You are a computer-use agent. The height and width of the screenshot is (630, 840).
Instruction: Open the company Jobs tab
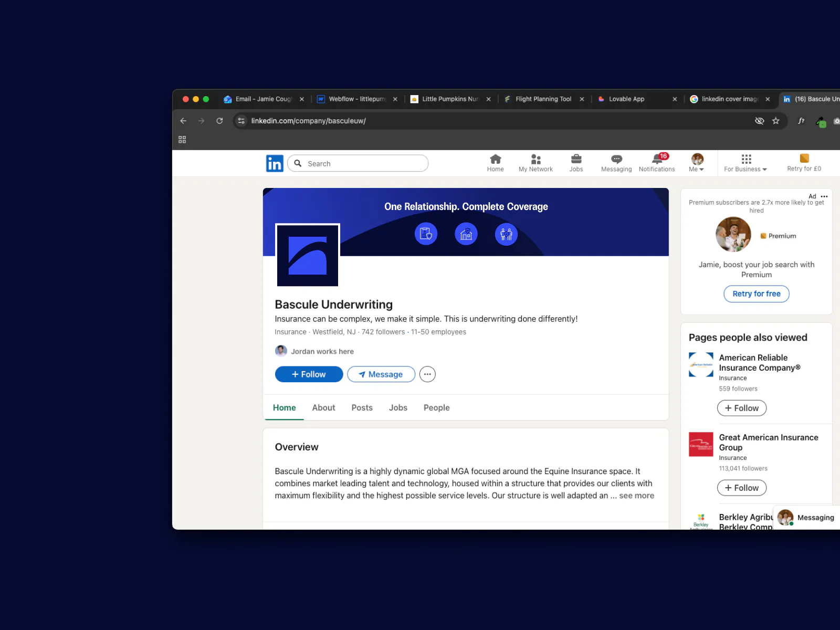click(398, 408)
